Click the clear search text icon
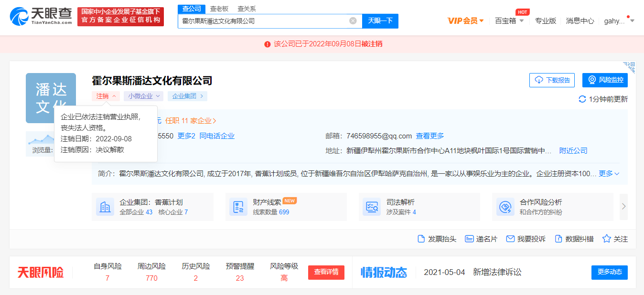 click(353, 21)
